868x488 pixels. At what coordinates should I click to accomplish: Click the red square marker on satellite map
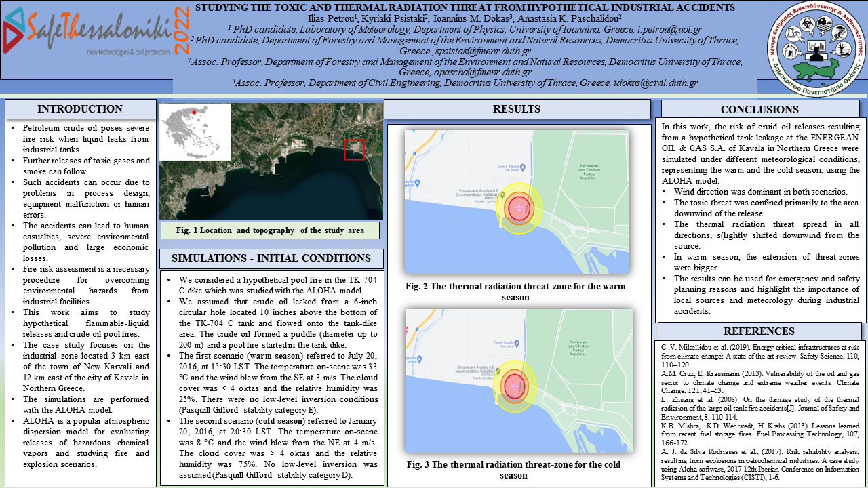pos(354,150)
